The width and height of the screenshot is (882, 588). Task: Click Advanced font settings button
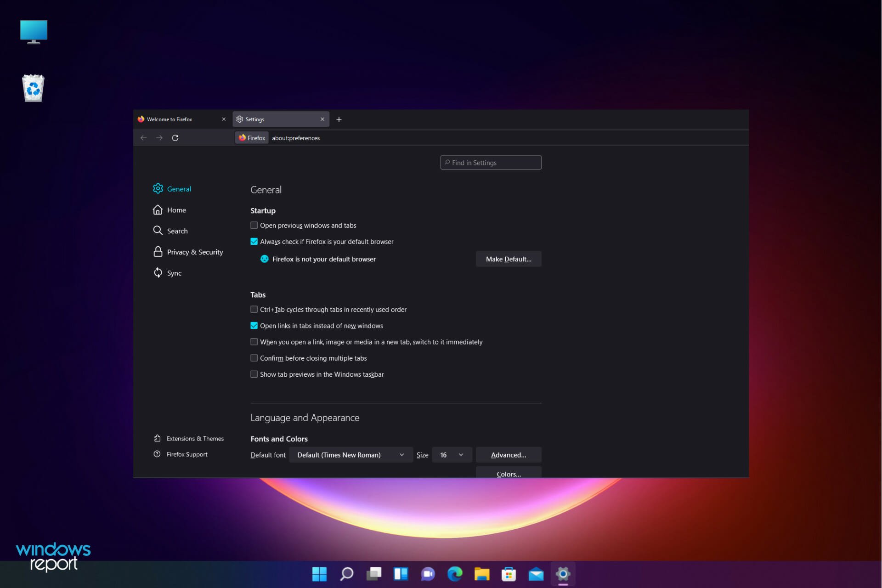tap(509, 454)
